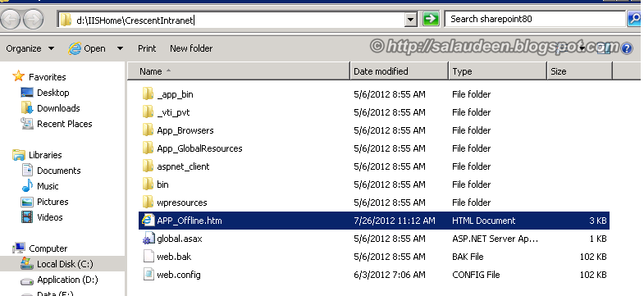
Task: Click the global.asax gear file icon
Action: pos(148,239)
